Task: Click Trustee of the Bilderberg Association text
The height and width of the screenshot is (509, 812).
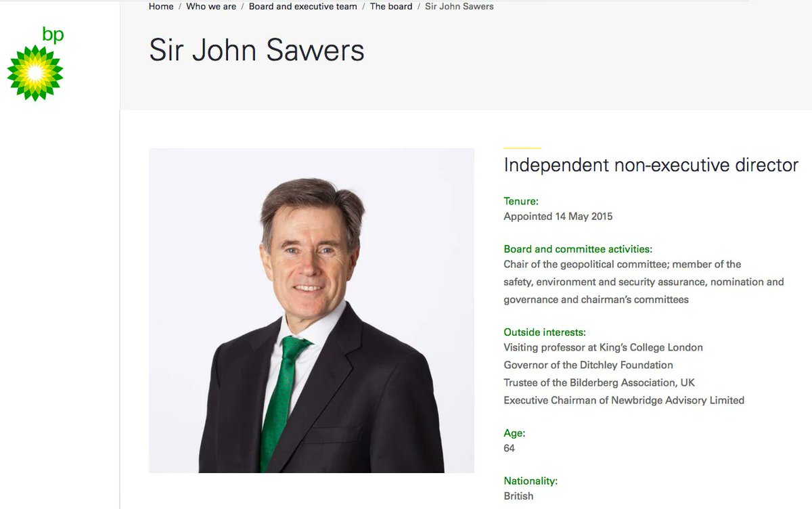Action: (600, 382)
